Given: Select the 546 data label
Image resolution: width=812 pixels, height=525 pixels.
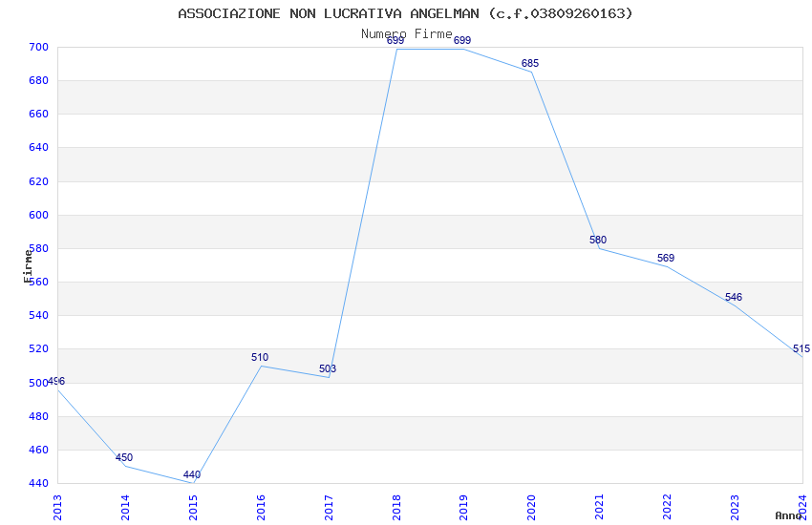Looking at the screenshot, I should (x=734, y=297).
